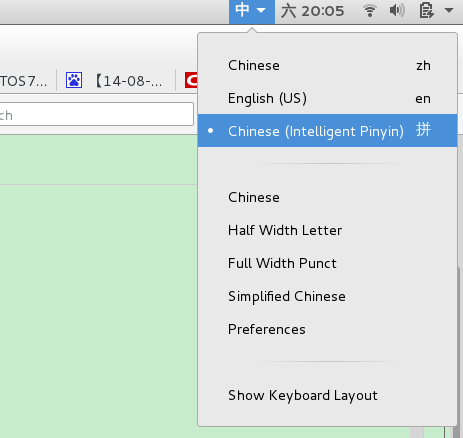Screen dimensions: 463x438
Task: Select Chinese (Intelligent Pinyin) input source
Action: click(327, 131)
